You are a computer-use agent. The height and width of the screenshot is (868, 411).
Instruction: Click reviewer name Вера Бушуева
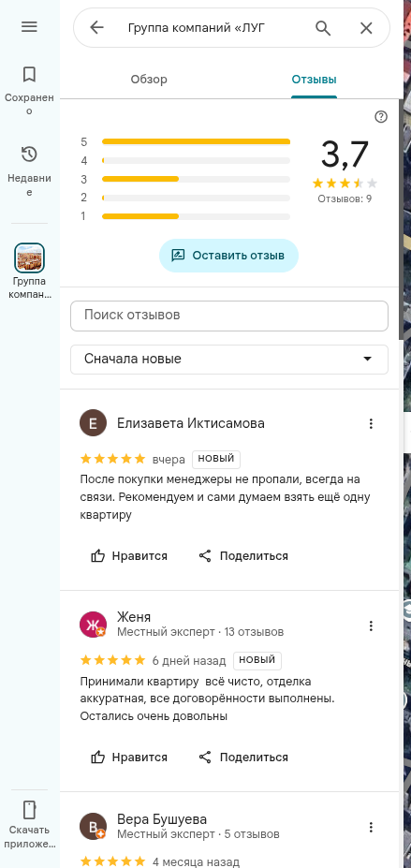(x=162, y=819)
